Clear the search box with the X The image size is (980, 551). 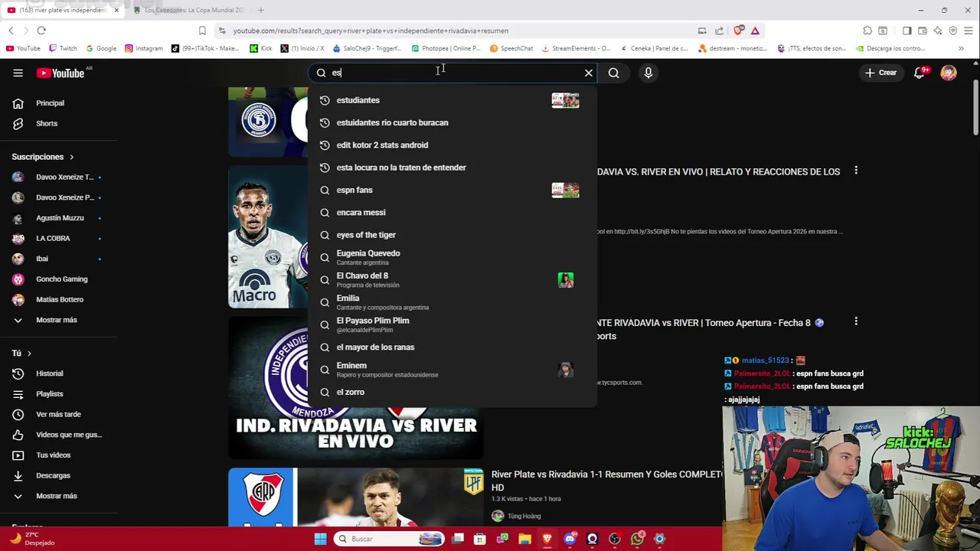[589, 73]
